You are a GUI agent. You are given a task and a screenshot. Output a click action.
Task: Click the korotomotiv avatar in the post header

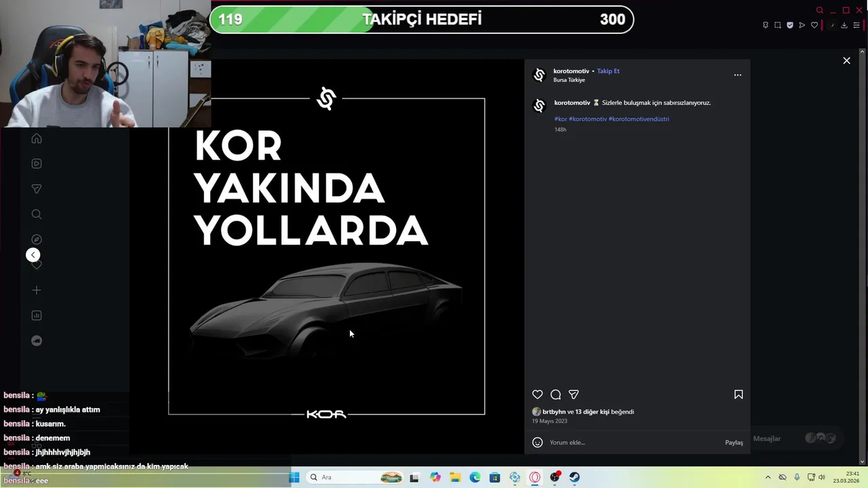pyautogui.click(x=540, y=75)
